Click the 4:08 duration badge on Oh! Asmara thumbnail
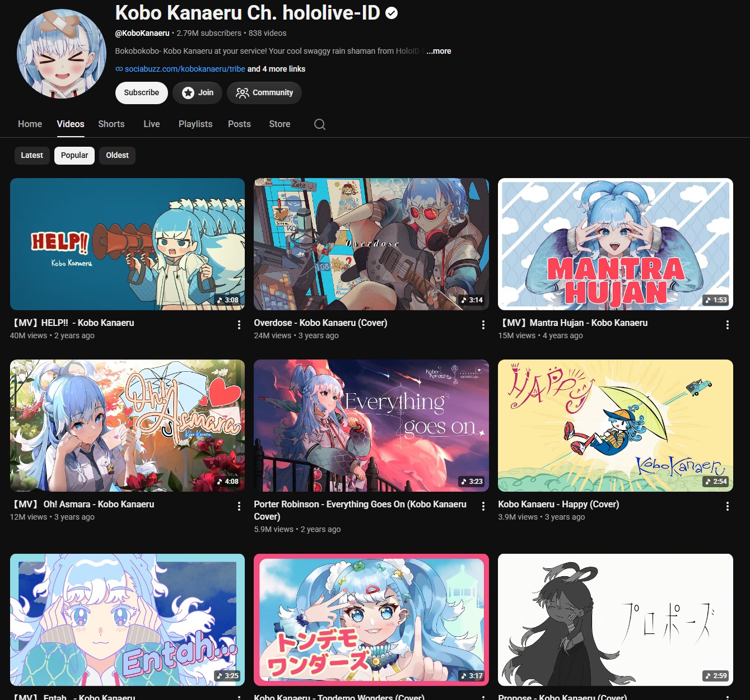This screenshot has height=700, width=750. (227, 482)
